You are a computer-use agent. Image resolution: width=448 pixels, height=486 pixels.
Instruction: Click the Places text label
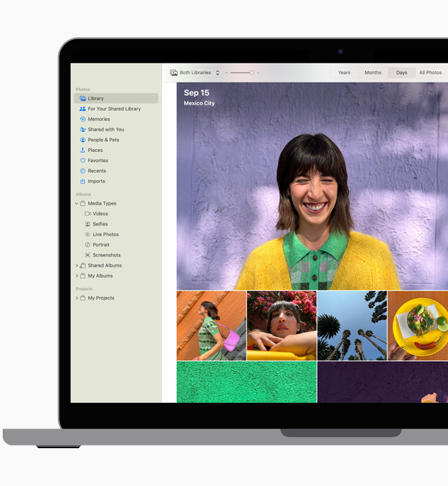(95, 150)
